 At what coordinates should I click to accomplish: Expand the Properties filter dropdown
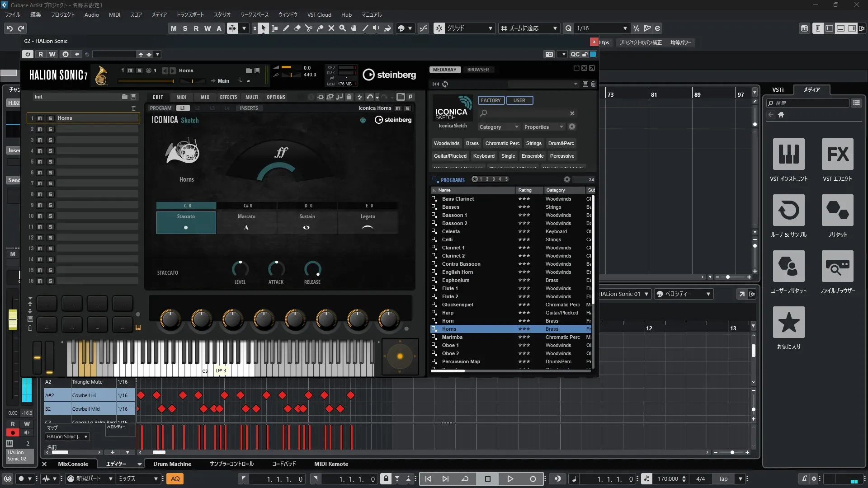544,127
